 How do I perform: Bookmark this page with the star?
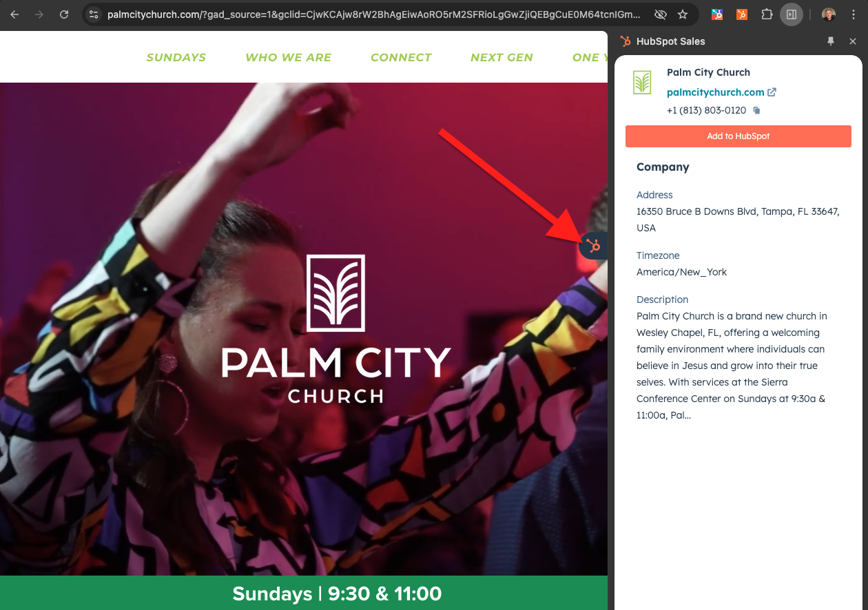[x=683, y=14]
